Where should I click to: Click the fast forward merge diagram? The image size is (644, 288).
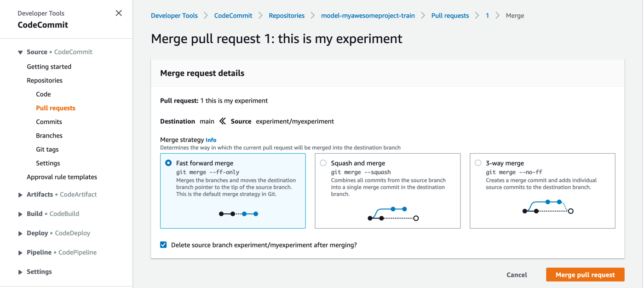238,213
